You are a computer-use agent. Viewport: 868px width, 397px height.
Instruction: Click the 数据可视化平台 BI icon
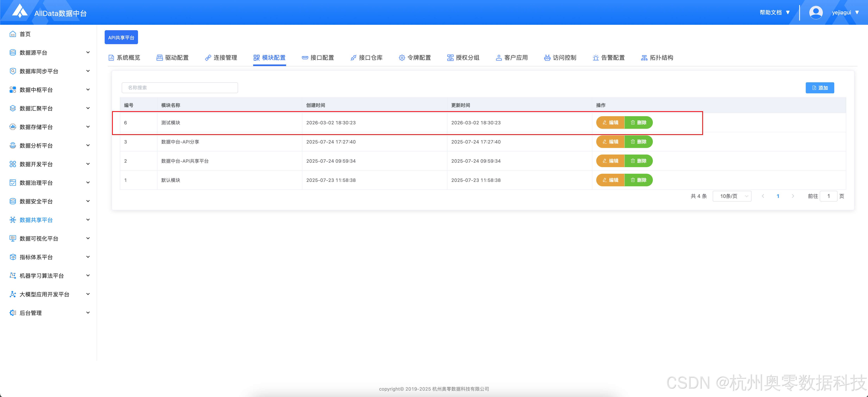pos(13,238)
